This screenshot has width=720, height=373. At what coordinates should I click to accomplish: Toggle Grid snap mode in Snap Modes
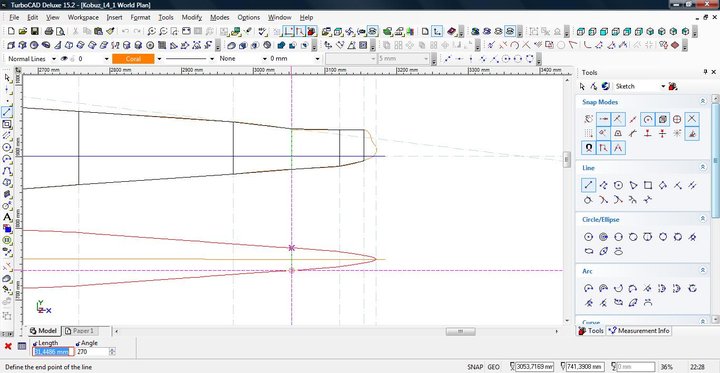coord(589,133)
